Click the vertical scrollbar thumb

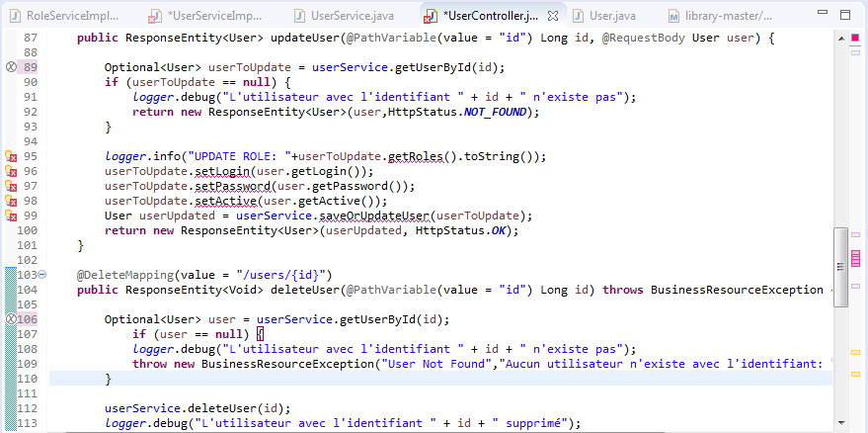pyautogui.click(x=840, y=267)
